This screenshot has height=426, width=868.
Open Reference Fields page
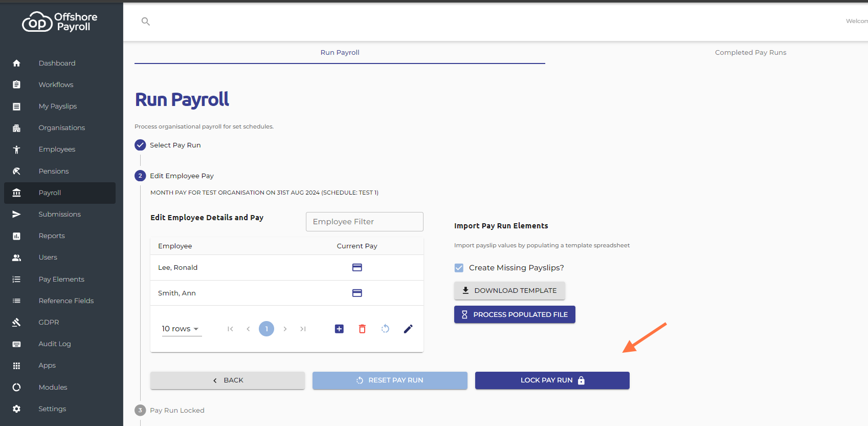[x=60, y=301]
